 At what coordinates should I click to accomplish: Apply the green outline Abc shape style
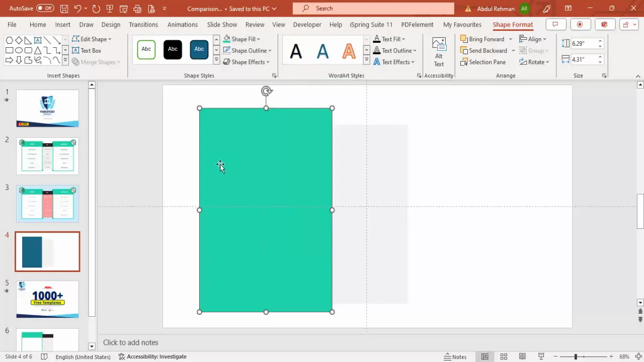click(x=146, y=49)
